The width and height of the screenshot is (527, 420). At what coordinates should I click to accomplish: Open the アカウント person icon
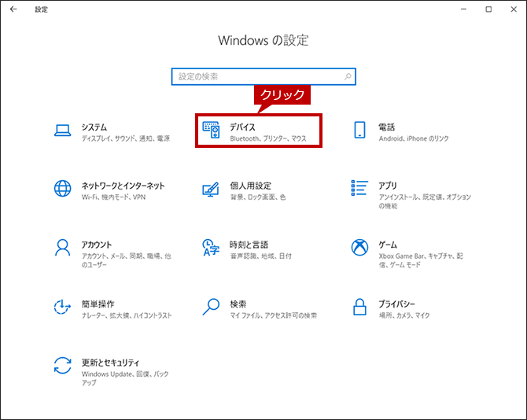coord(62,248)
